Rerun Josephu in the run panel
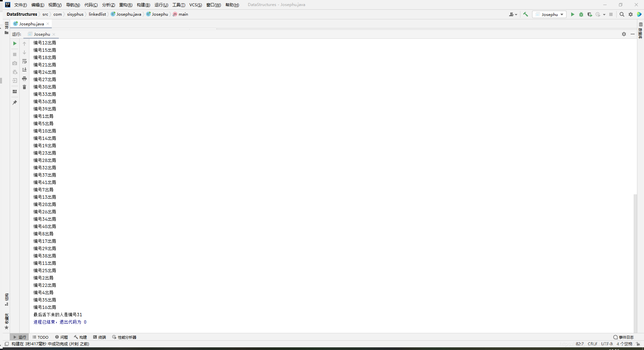644x350 pixels. coord(15,43)
